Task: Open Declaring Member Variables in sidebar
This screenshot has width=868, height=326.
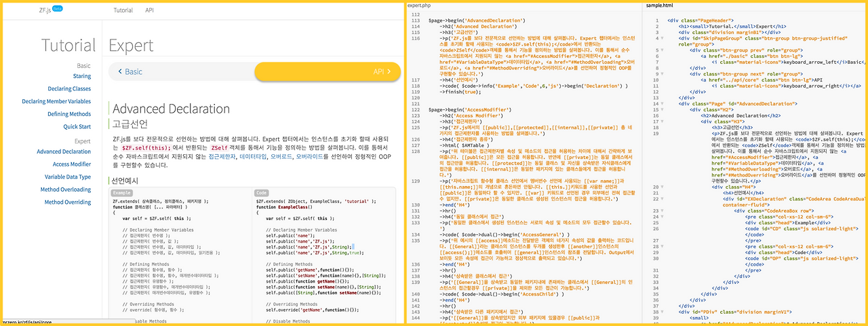Action: [x=56, y=101]
